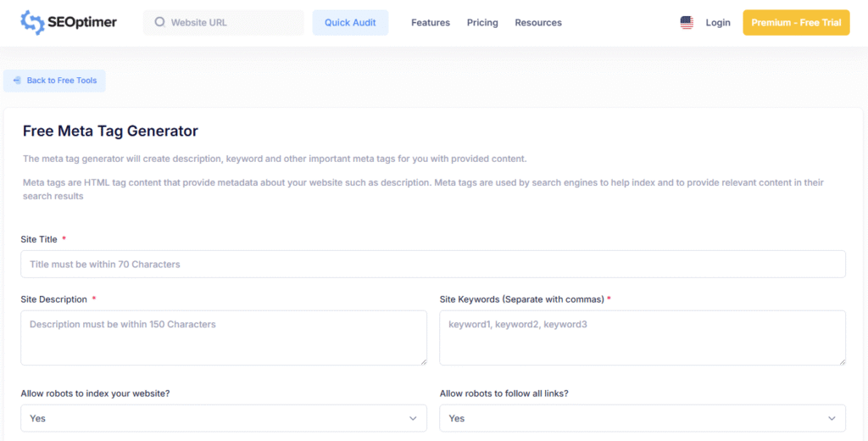Click the search magnifier icon in URL box
This screenshot has height=441, width=868.
click(160, 23)
